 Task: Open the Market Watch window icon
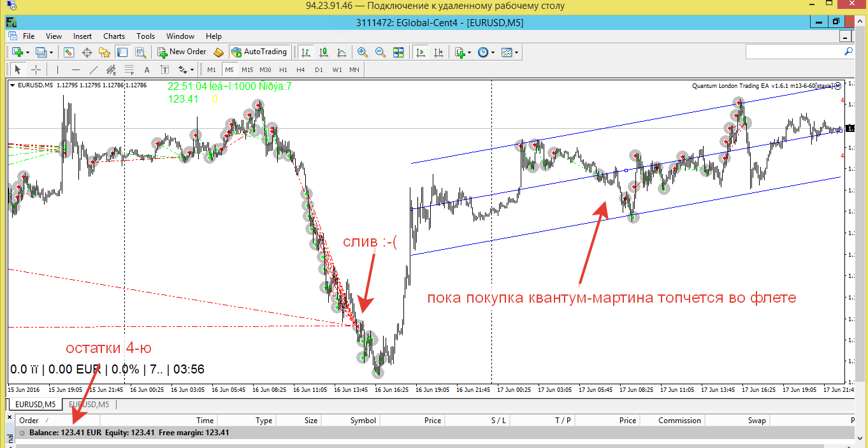click(69, 52)
